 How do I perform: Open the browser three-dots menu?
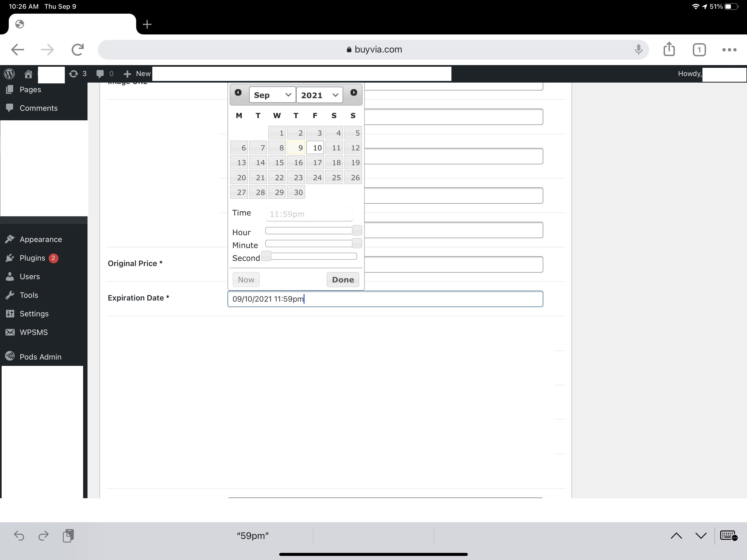pos(729,50)
